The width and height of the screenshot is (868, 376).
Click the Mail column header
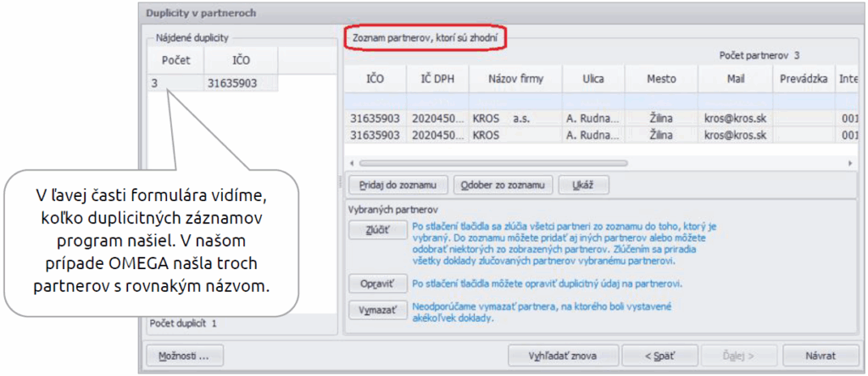(x=735, y=79)
